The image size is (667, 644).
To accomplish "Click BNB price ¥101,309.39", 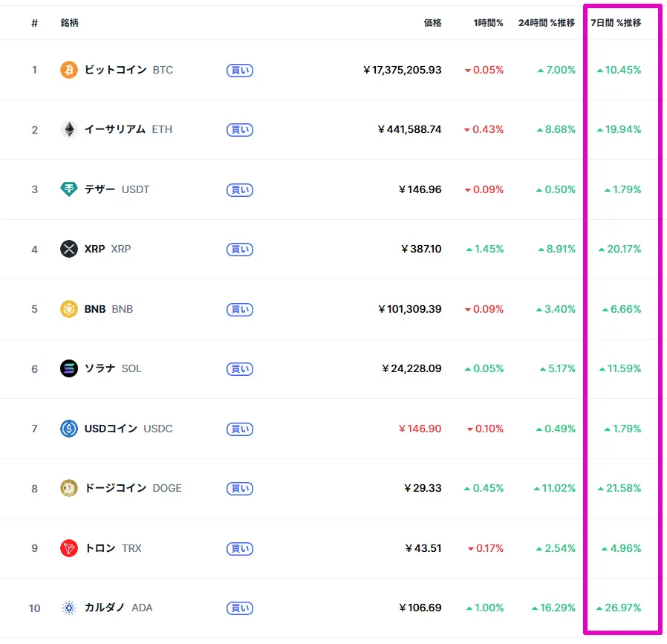I will (x=410, y=309).
